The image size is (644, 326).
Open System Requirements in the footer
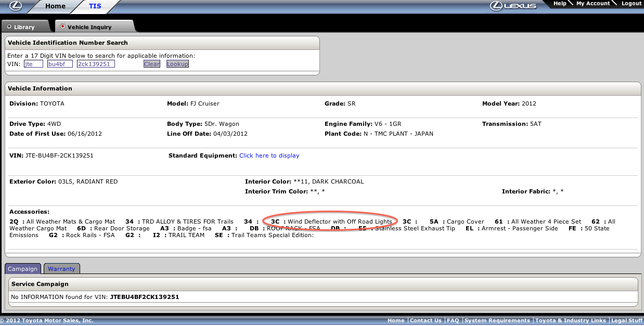(497, 321)
